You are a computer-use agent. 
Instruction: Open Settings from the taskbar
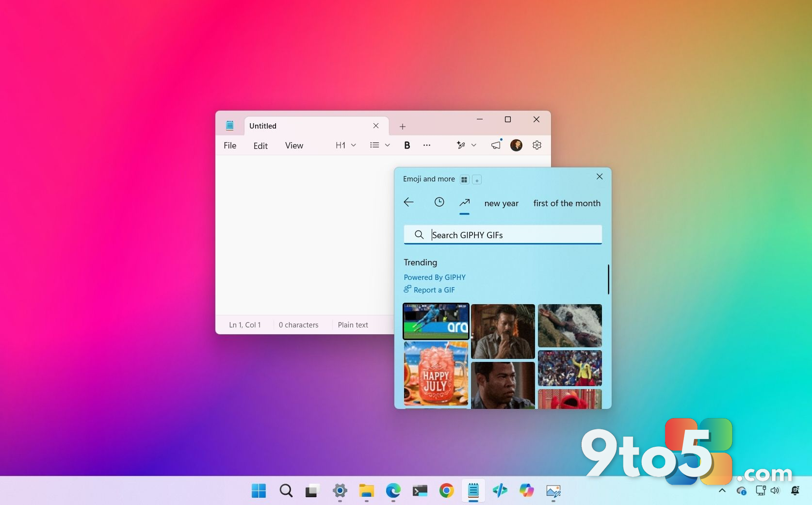click(340, 491)
